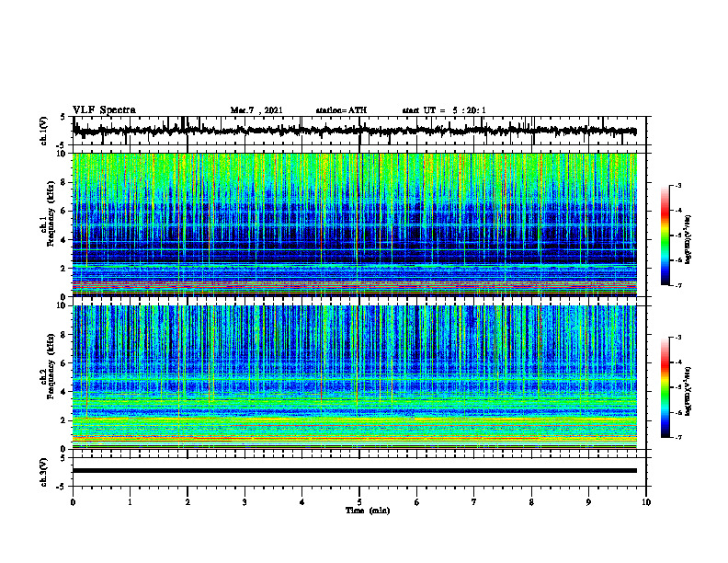728x563 pixels.
Task: Click time-axis tick label "7"
Action: [x=474, y=502]
